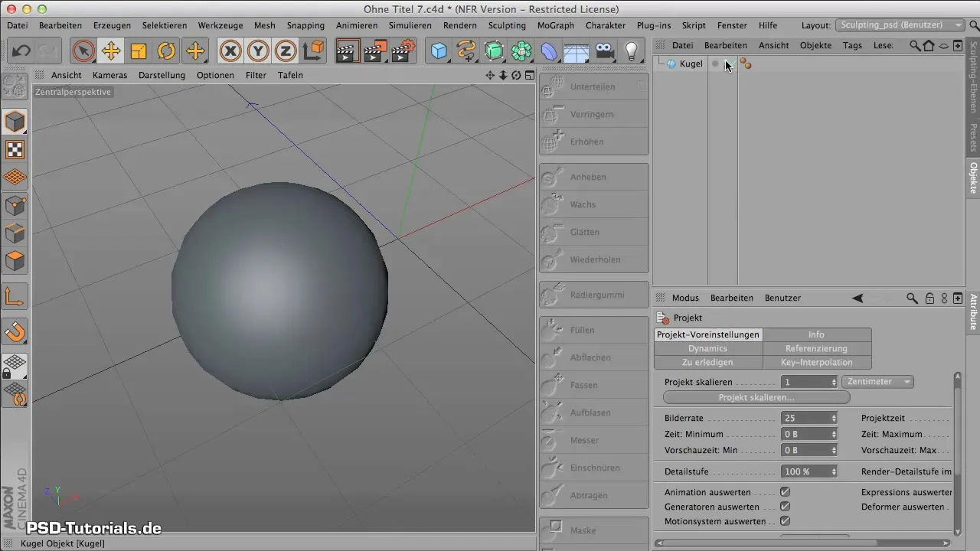
Task: Open the Sculpting menu
Action: tap(507, 25)
